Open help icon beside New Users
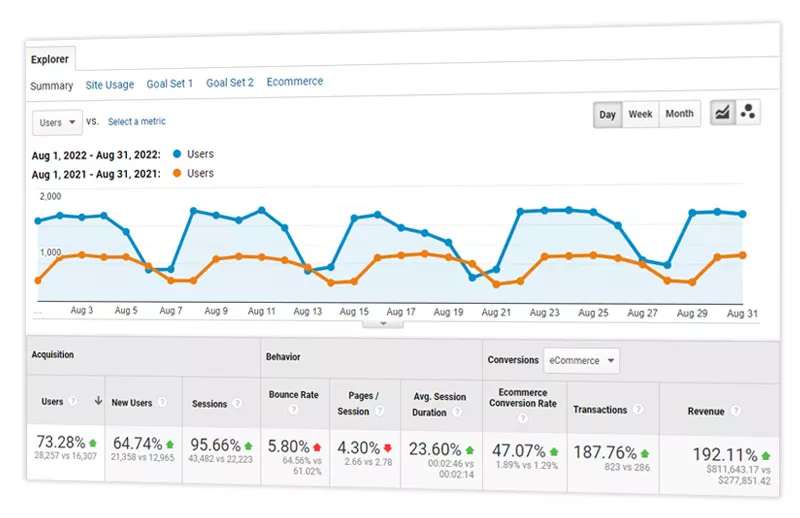 pyautogui.click(x=162, y=402)
